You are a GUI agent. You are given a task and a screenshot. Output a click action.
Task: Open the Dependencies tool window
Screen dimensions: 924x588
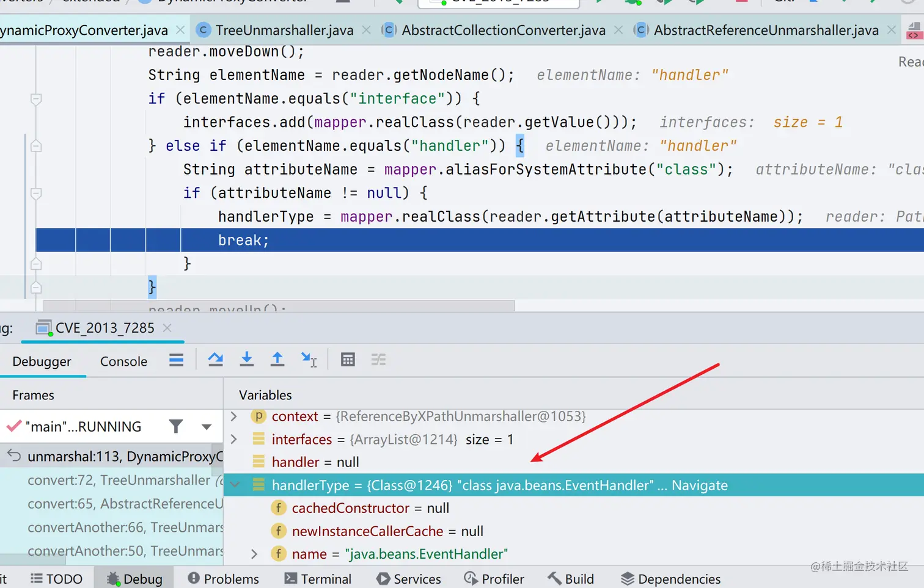click(x=670, y=579)
